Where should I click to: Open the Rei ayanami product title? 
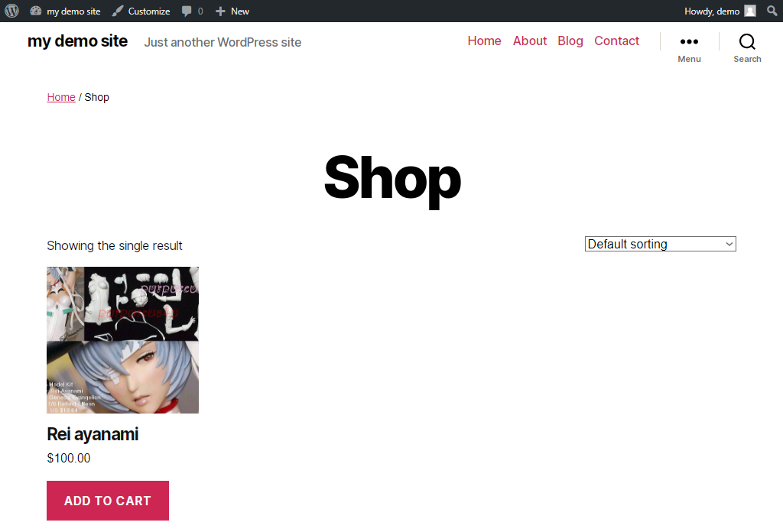pyautogui.click(x=93, y=434)
